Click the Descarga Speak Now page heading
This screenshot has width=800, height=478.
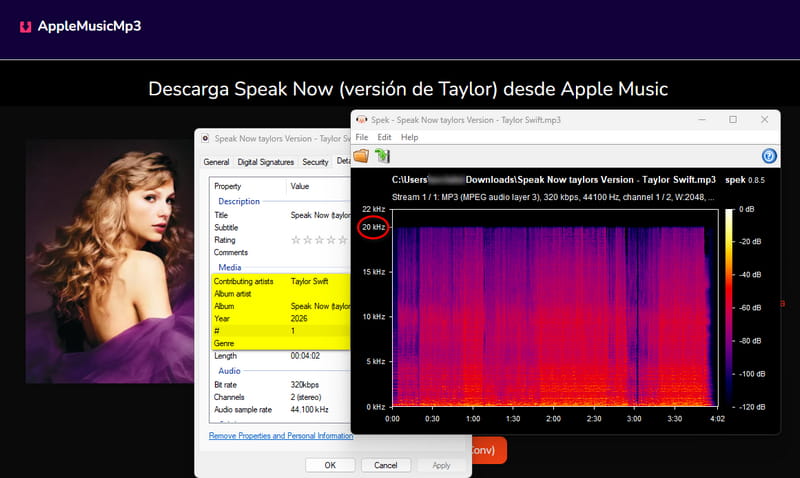coord(408,89)
